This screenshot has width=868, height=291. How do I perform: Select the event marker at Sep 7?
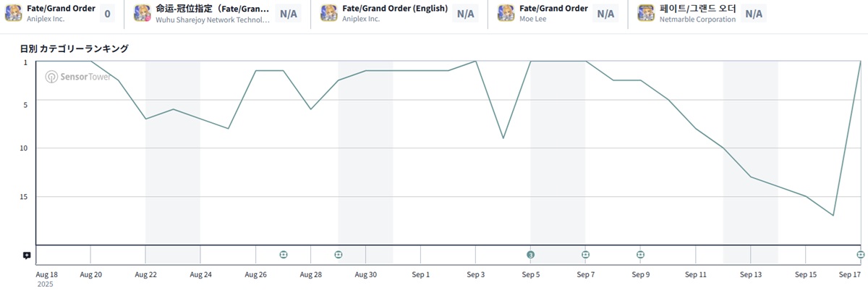[585, 255]
